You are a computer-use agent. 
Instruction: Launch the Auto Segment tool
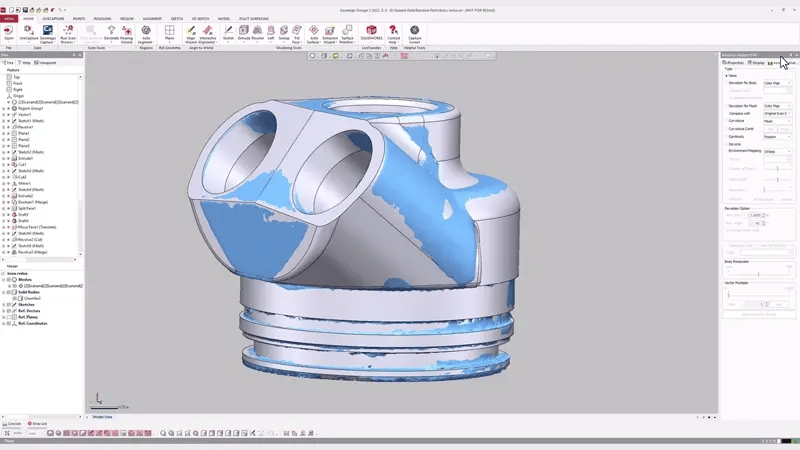pos(146,32)
